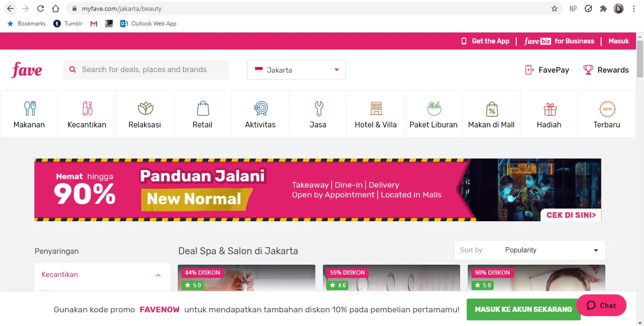Click the MASUK KE AKUN SEKARANG button
The image size is (644, 326).
523,309
